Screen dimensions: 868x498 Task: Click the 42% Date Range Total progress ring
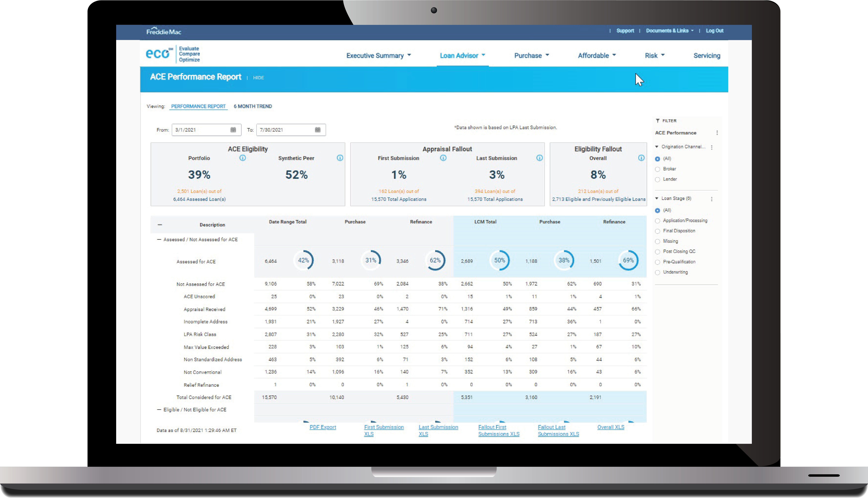303,261
